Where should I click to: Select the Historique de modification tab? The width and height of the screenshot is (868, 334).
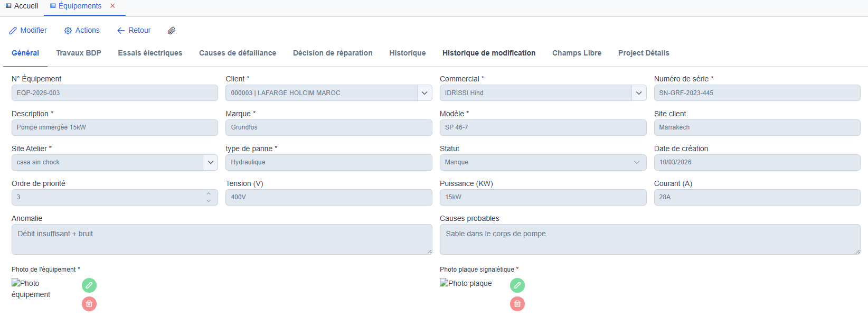489,53
